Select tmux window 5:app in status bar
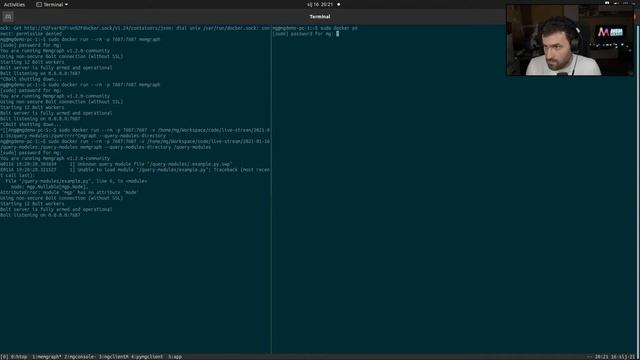 click(x=175, y=357)
